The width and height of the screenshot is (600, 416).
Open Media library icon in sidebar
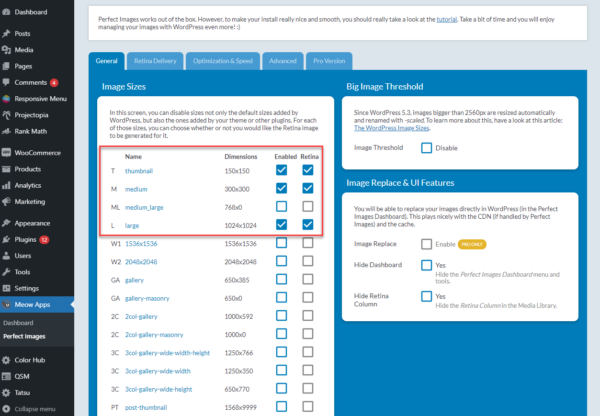tap(7, 49)
